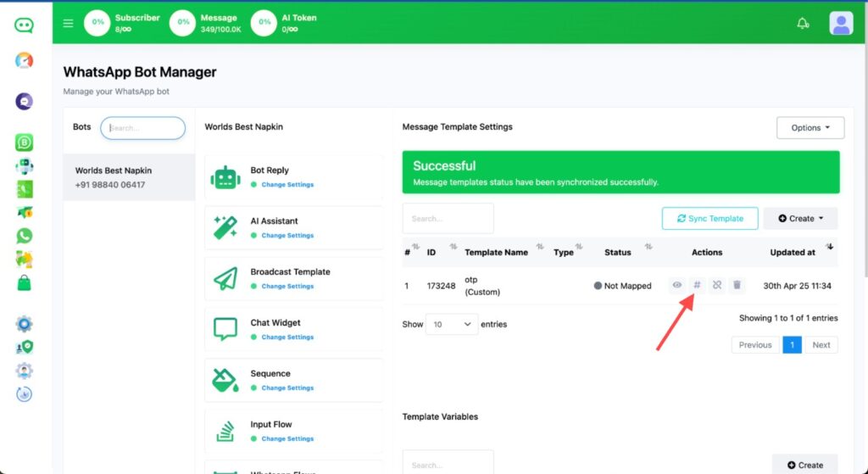Open the WhatsApp phone logo sidebar icon
This screenshot has height=474, width=868.
click(24, 236)
